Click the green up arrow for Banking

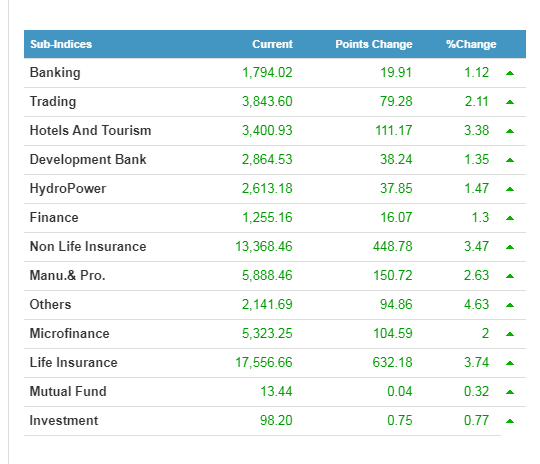[510, 73]
